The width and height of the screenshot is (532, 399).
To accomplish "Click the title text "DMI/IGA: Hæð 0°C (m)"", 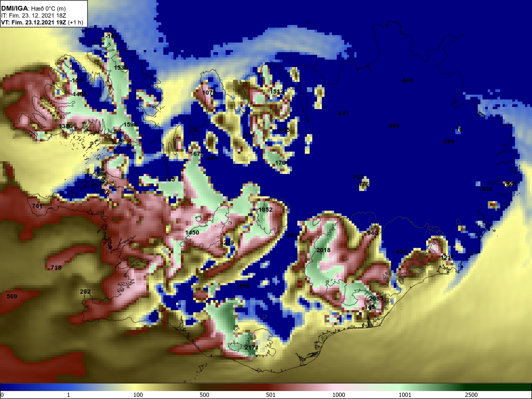I will [33, 9].
